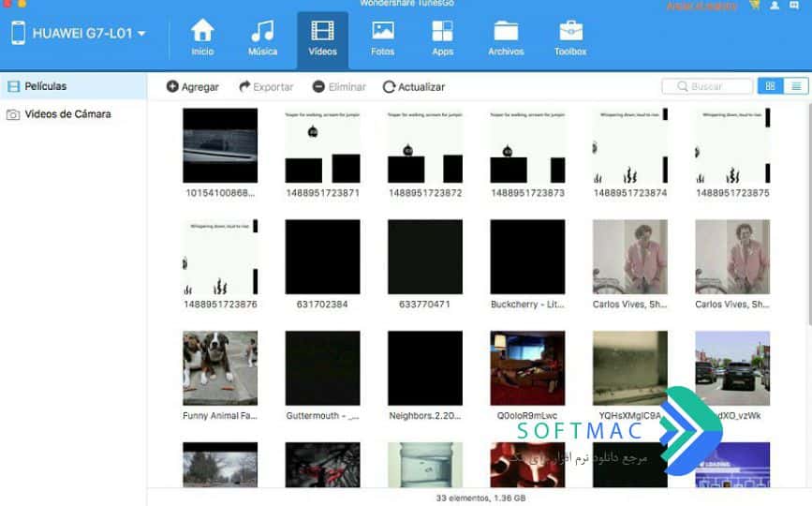
Task: Click the Agregar add button
Action: pos(193,87)
